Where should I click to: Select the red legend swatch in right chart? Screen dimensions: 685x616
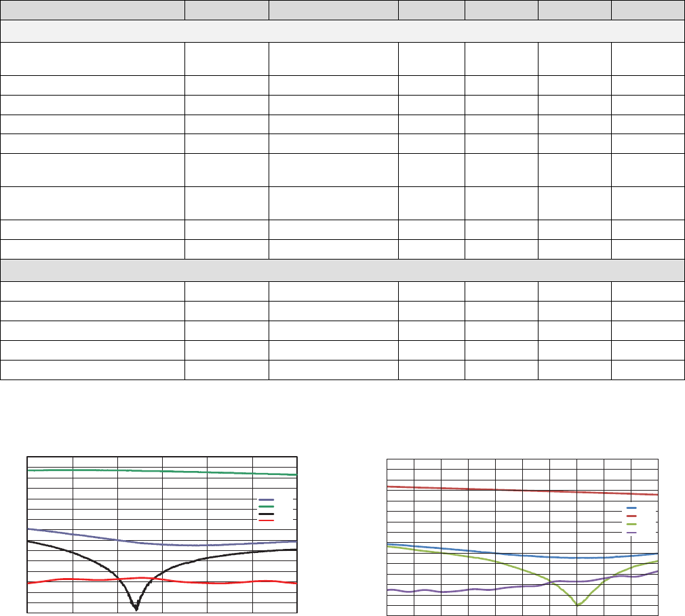(631, 516)
